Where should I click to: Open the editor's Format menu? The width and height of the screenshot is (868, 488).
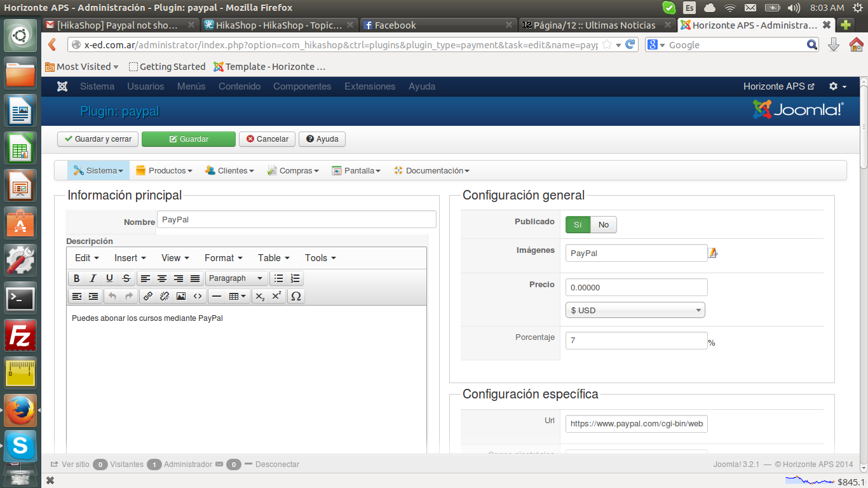(x=224, y=258)
